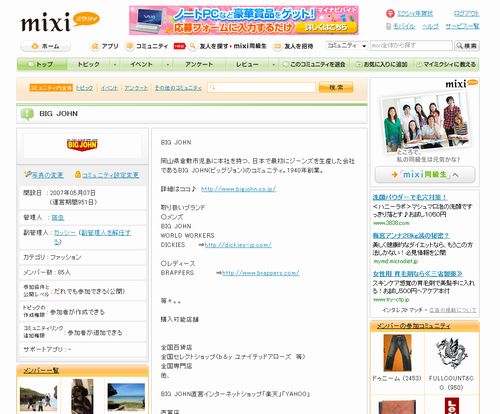Open the メンバーの参加コミュニティ heading link
Screen dimensions: 500x414
(413, 326)
